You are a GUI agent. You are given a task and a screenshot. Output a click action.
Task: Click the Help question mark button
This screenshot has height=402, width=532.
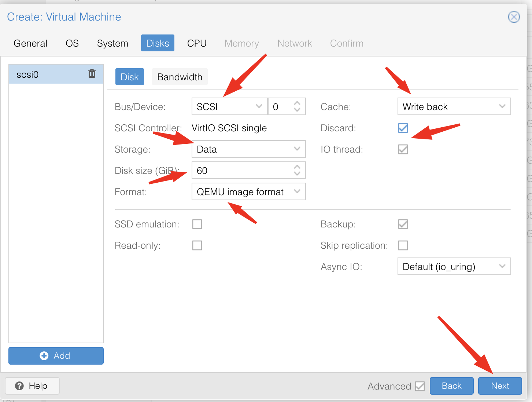(x=32, y=386)
